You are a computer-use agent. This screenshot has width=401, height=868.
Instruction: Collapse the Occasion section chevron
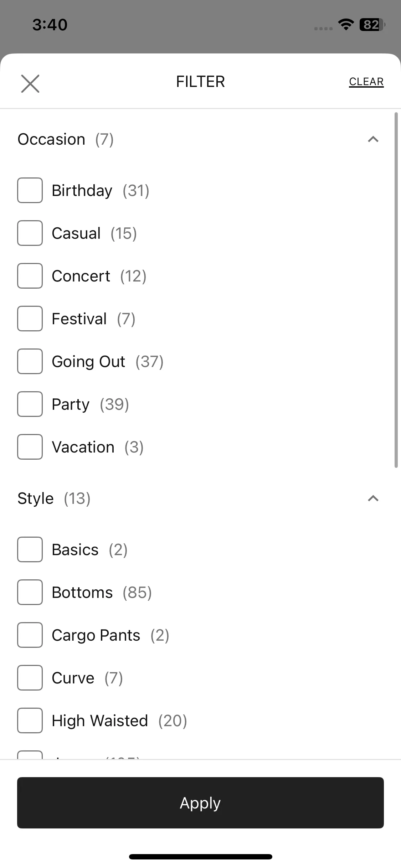pyautogui.click(x=373, y=139)
